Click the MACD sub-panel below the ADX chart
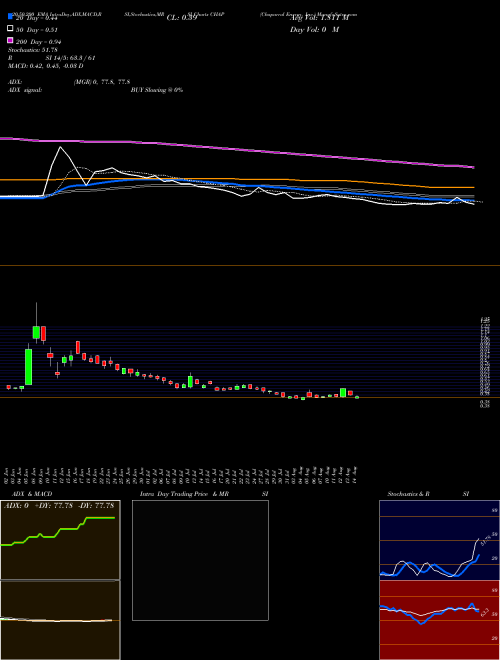The image size is (500, 660). (60, 620)
